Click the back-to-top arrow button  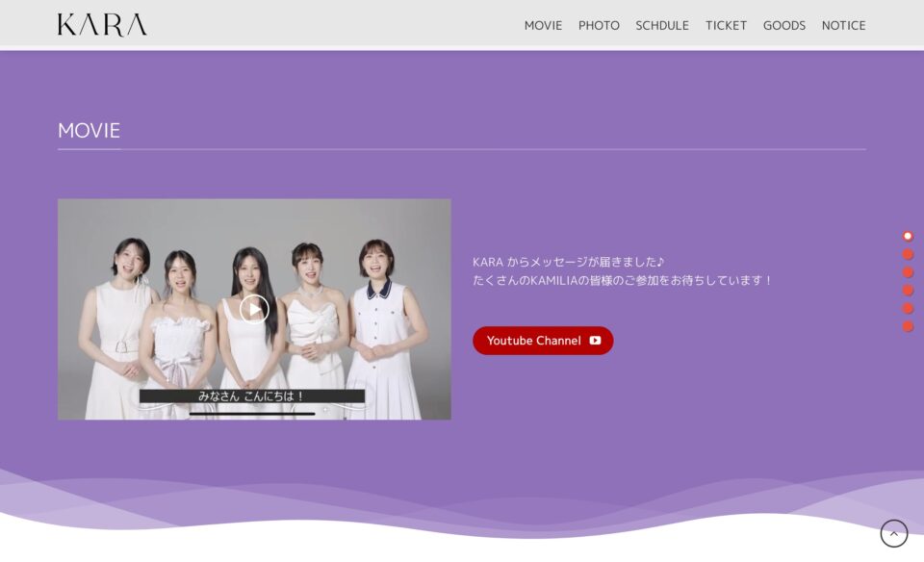[894, 533]
